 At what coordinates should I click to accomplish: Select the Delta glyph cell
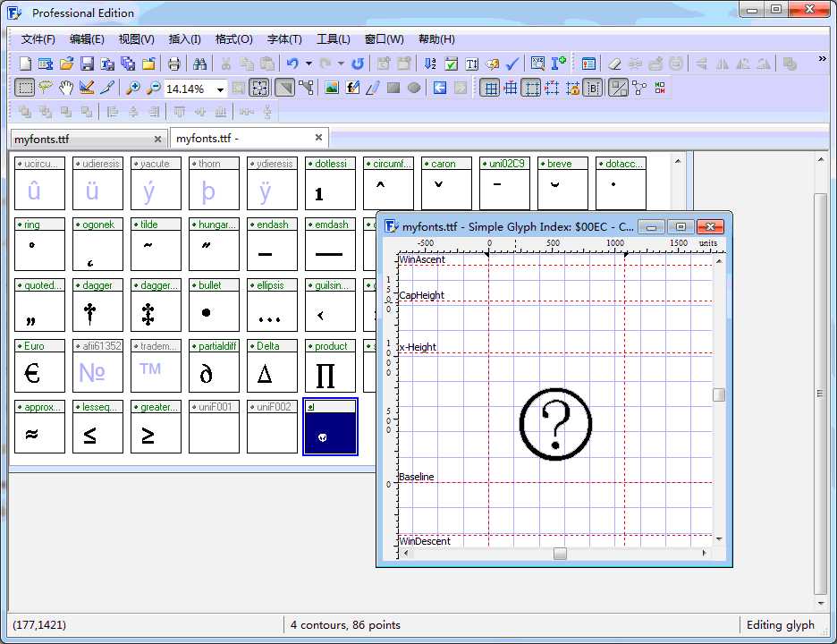coord(272,366)
